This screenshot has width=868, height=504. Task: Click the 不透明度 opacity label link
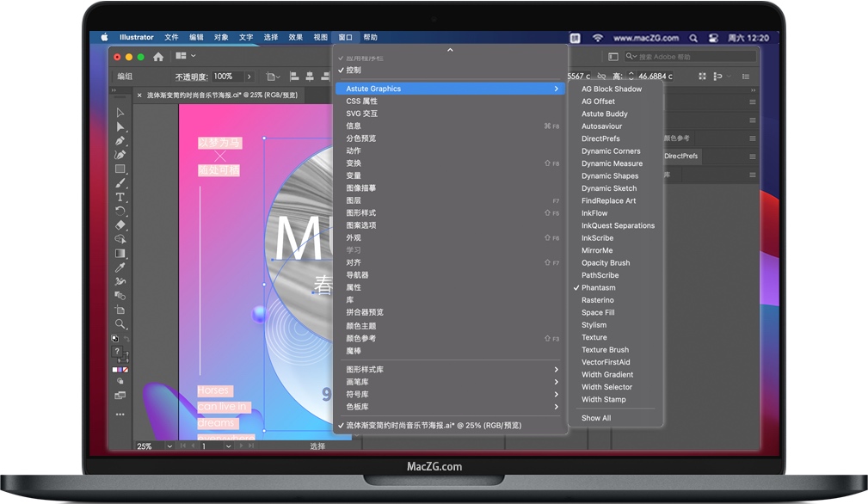[192, 77]
